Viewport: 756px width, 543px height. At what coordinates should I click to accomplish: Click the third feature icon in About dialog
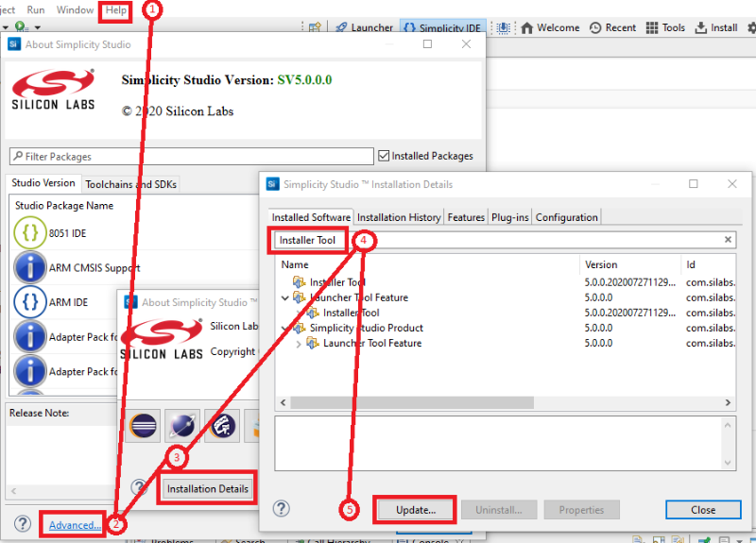222,426
